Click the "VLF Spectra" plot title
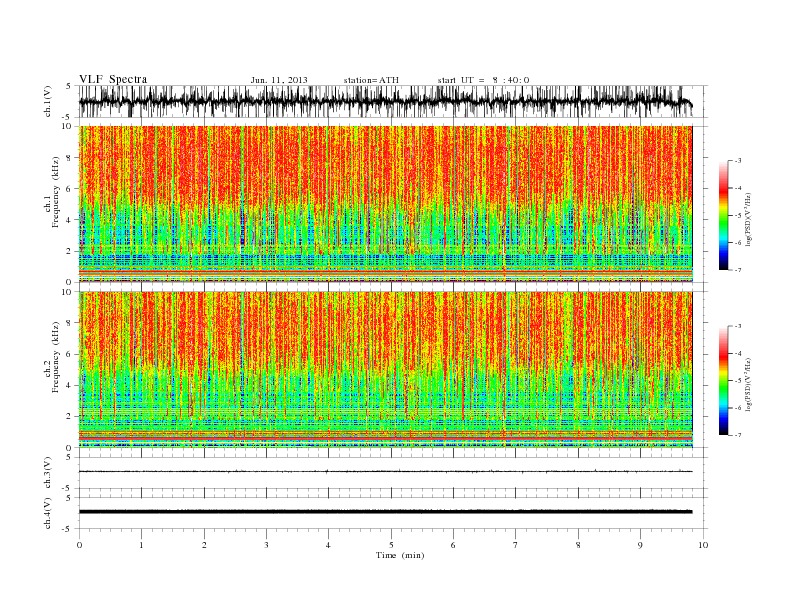The image size is (792, 612). [x=113, y=79]
